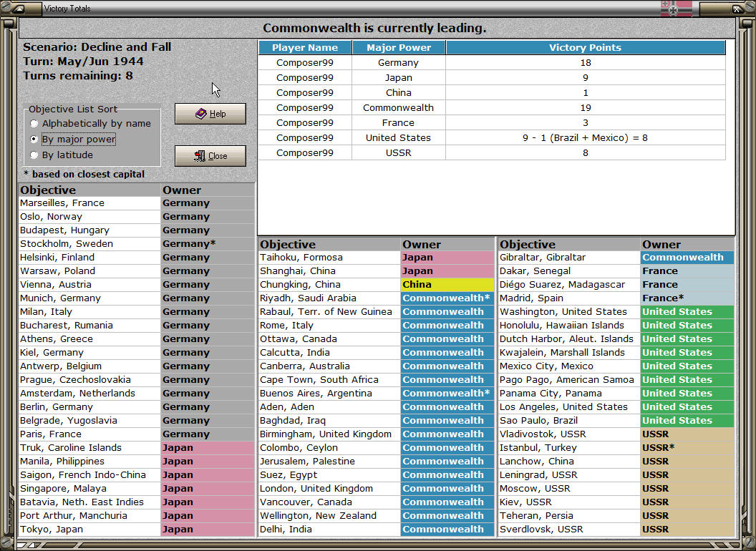Select objective 'Taihoku, Formosa'
Viewport: 756px width, 551px height.
[329, 258]
